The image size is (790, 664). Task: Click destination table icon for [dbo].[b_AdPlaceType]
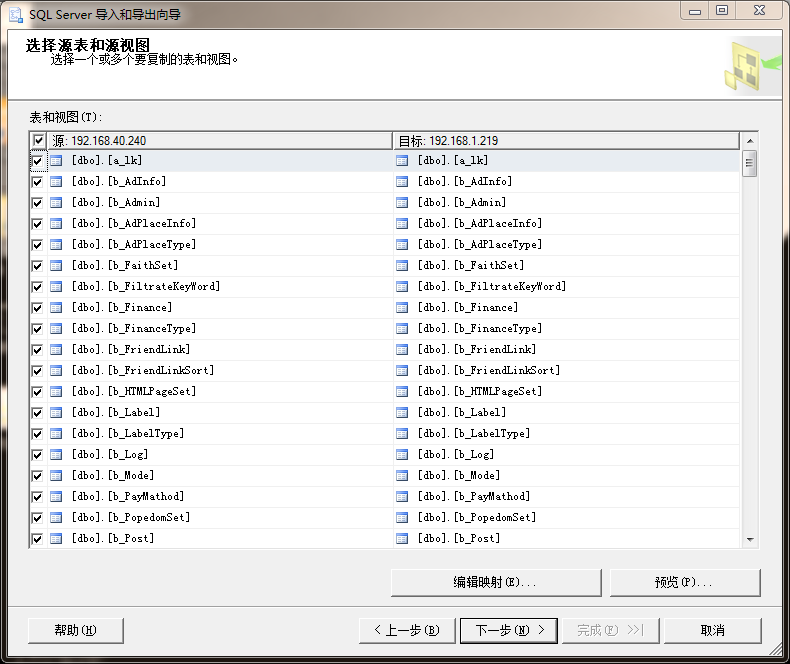click(402, 245)
